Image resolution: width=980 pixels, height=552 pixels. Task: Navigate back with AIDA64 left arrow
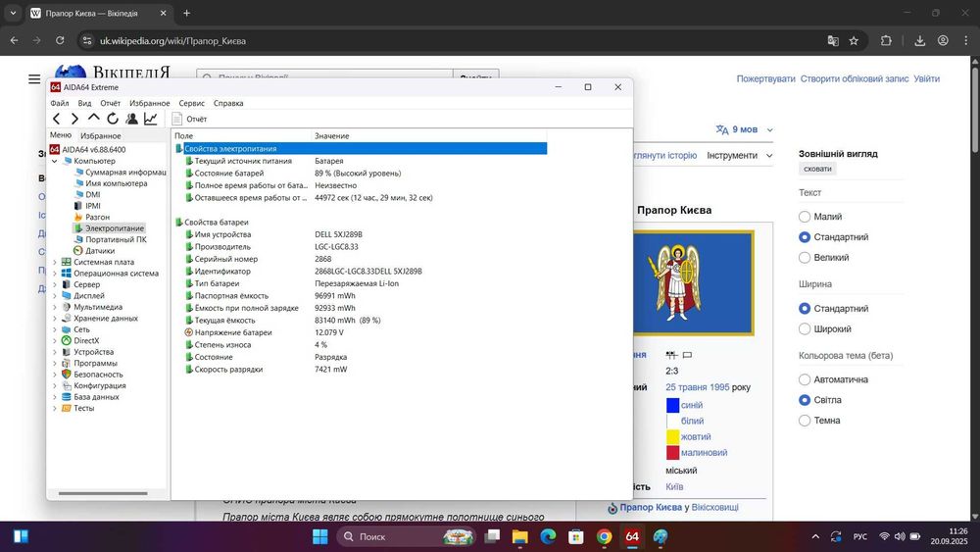pos(57,119)
